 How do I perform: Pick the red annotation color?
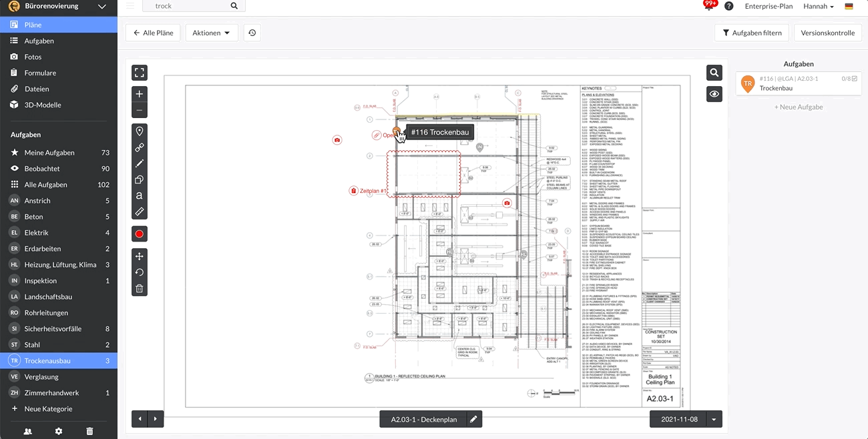click(x=139, y=234)
